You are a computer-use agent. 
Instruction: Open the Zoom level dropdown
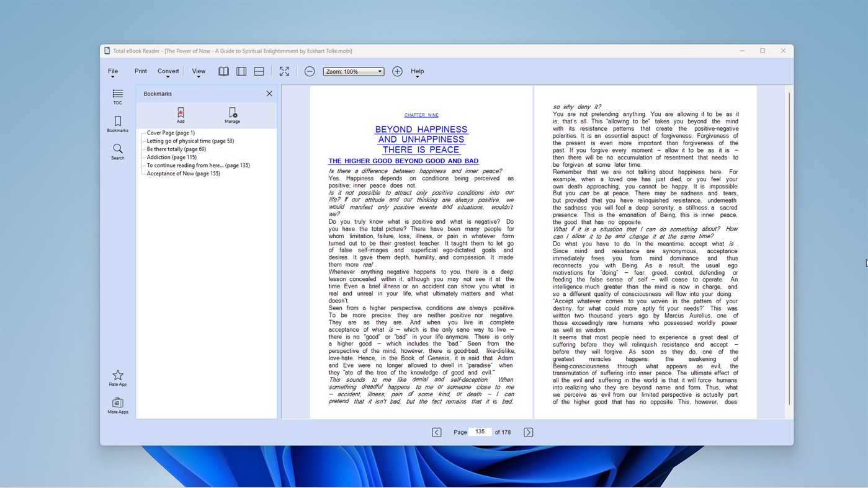[352, 71]
